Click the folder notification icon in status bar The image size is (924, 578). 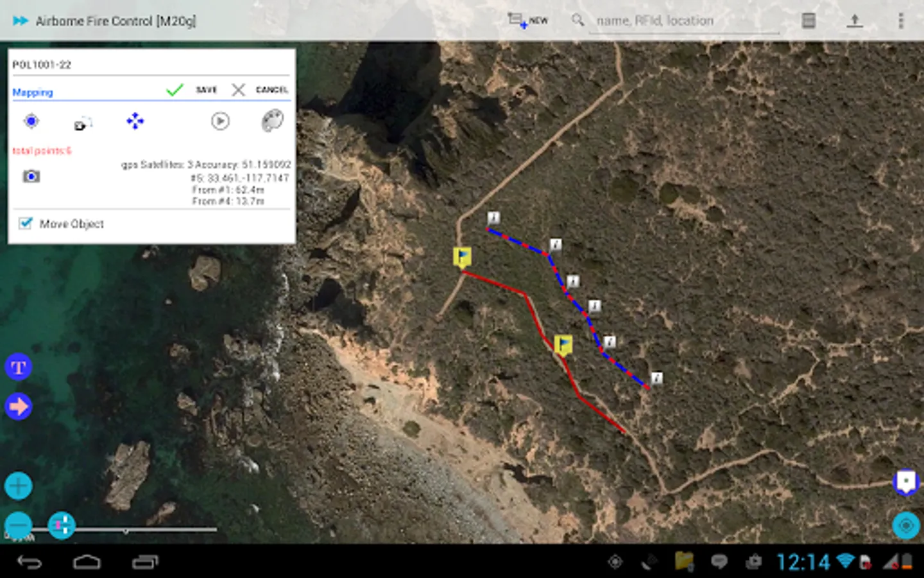coord(684,562)
